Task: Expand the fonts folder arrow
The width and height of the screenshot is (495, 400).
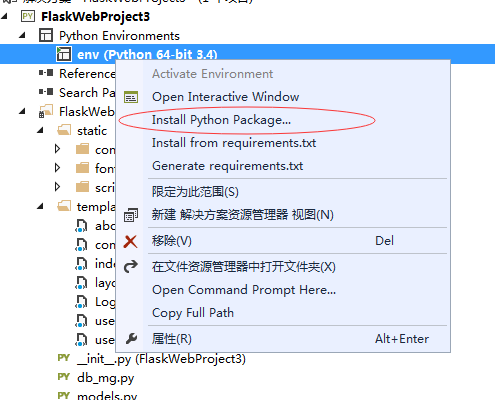Action: tap(57, 168)
